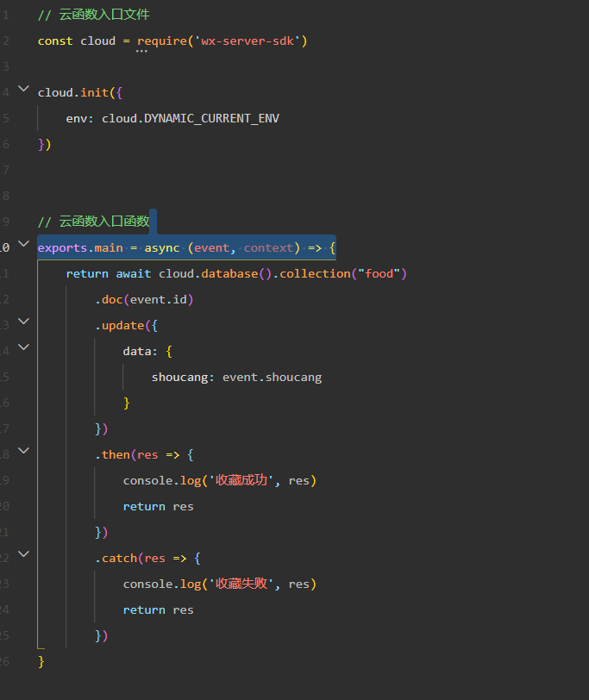This screenshot has height=700, width=589.
Task: Click the final closing brace of main
Action: pyautogui.click(x=41, y=661)
